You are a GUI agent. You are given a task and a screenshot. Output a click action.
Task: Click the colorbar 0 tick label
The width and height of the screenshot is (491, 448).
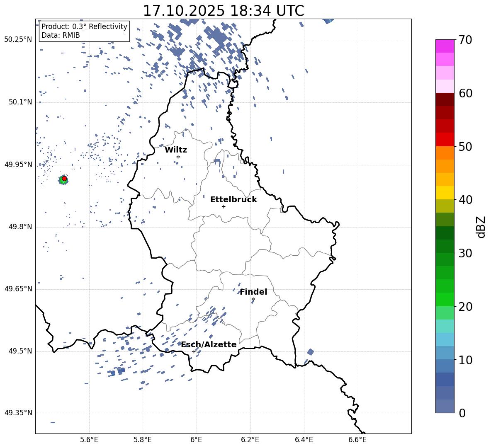pos(462,413)
